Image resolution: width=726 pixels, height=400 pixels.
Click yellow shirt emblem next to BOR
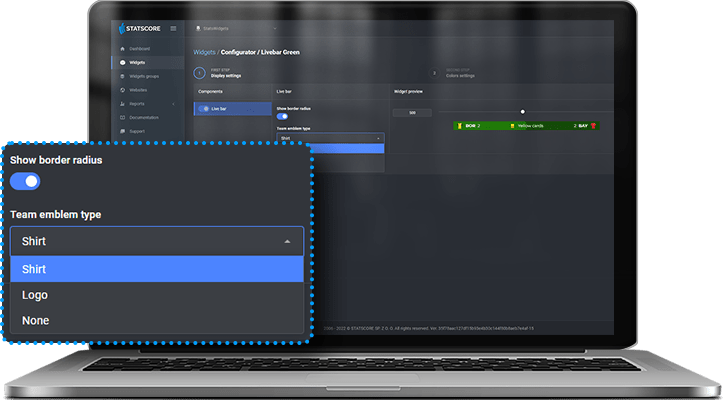click(x=459, y=125)
